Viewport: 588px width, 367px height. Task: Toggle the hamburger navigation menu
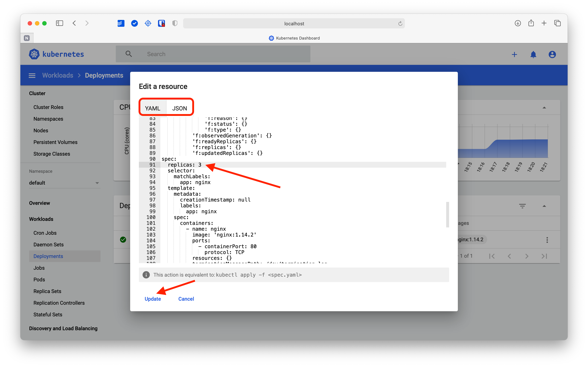tap(32, 75)
